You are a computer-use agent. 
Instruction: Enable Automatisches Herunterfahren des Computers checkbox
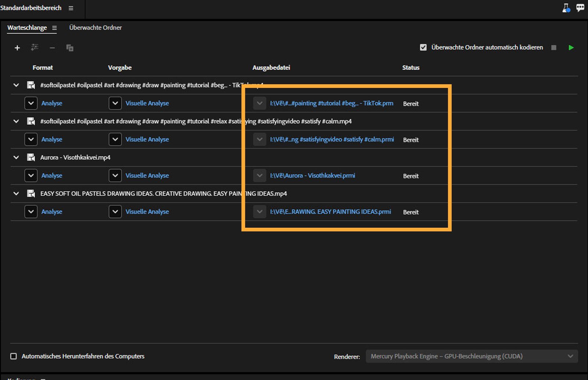14,356
